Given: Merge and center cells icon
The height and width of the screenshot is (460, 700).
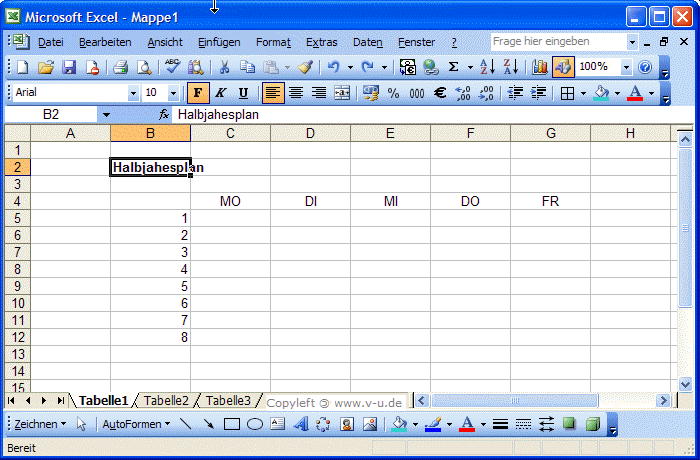Looking at the screenshot, I should tap(342, 93).
